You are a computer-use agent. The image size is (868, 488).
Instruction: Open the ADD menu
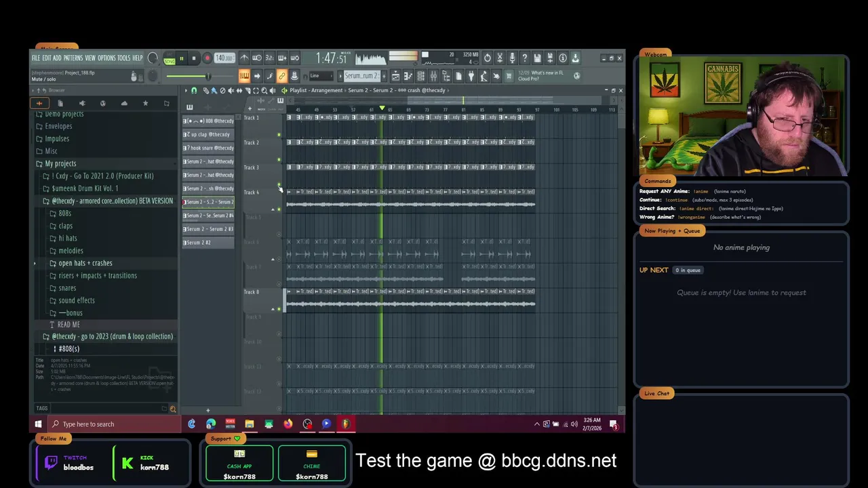(x=57, y=58)
